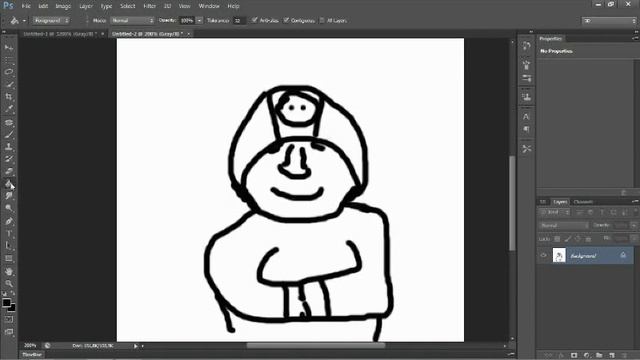Open the tool preset picker arrow
This screenshot has height=360, width=640.
click(x=24, y=20)
